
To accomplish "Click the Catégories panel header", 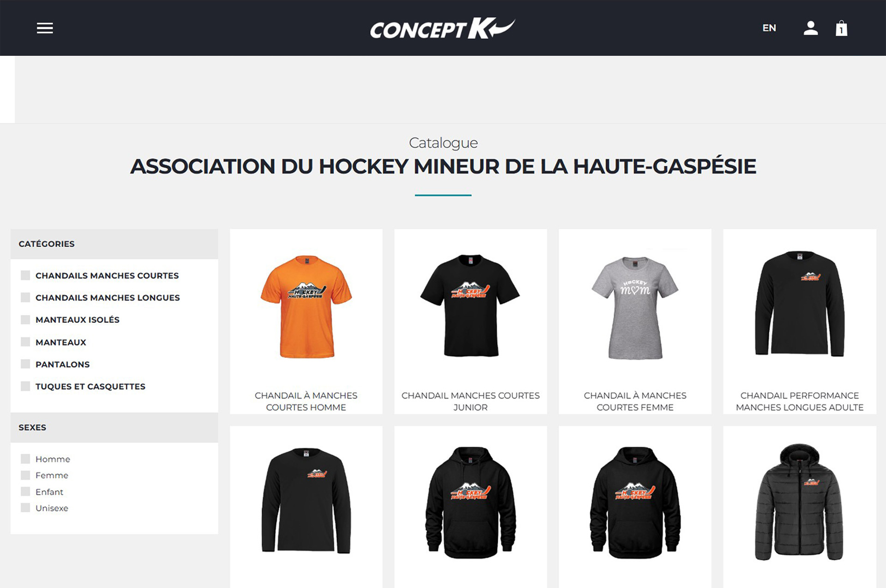I will (114, 244).
